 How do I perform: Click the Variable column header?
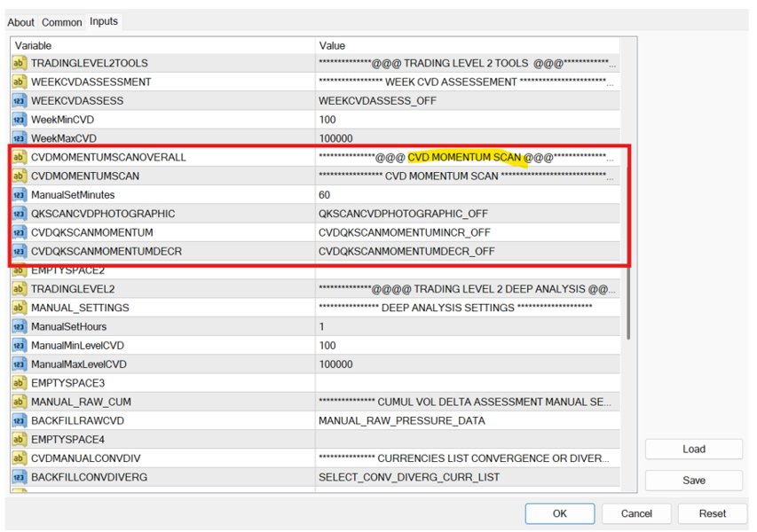(x=162, y=46)
